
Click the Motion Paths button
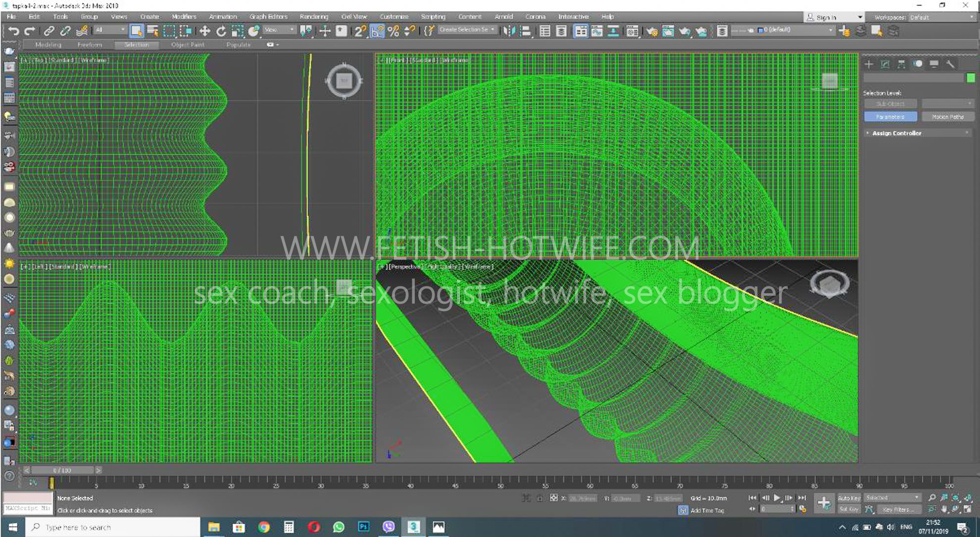pos(947,117)
